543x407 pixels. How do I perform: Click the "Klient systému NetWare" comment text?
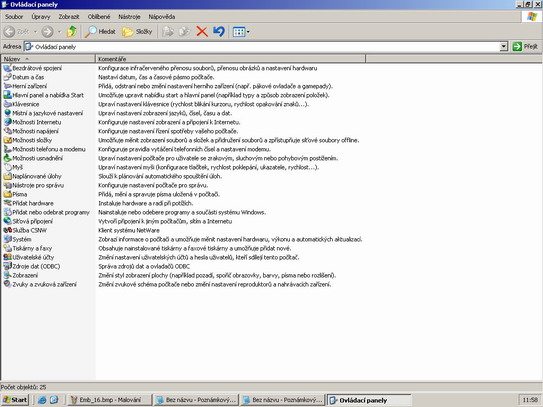coord(129,230)
